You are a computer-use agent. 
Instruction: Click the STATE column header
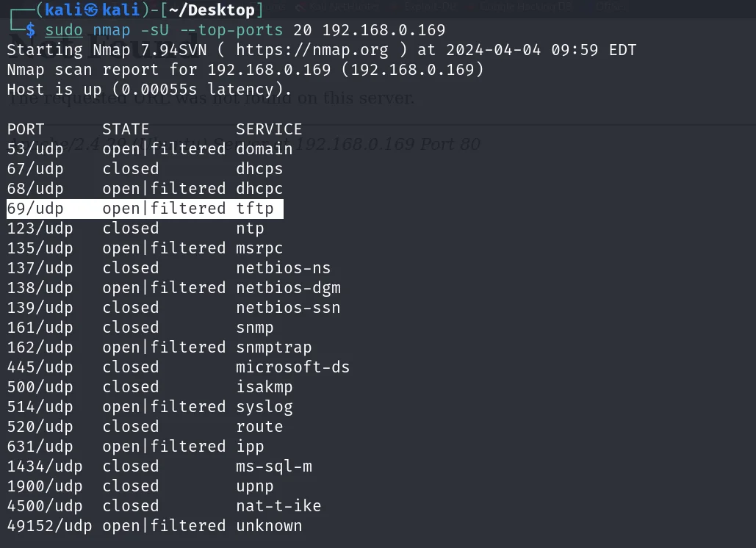[126, 129]
